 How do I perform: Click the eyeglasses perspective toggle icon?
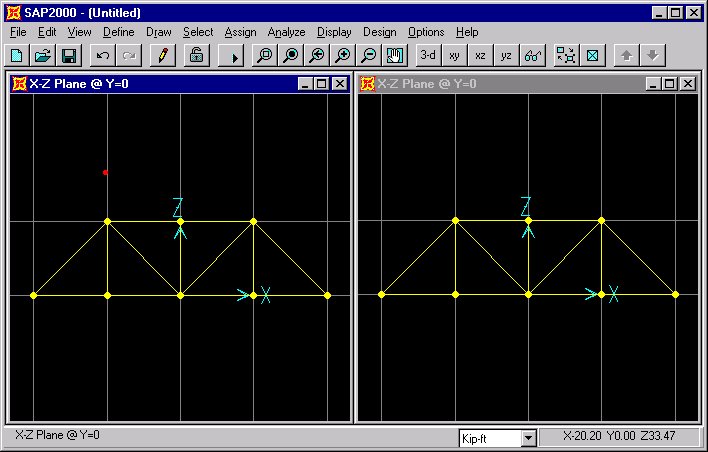[x=533, y=56]
